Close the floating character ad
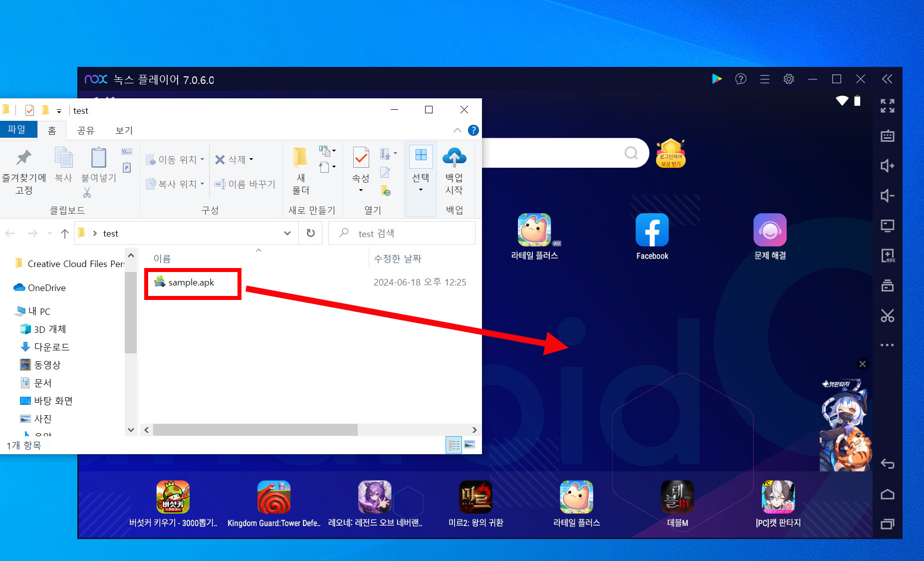924x561 pixels. pyautogui.click(x=862, y=364)
